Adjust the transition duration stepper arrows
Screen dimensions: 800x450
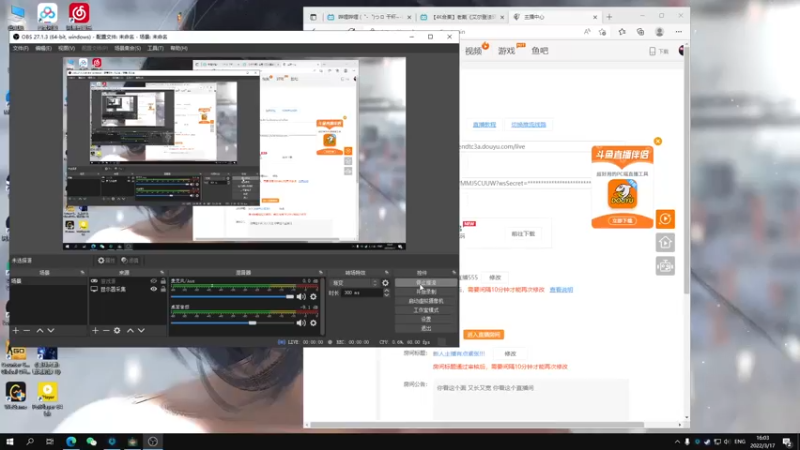(386, 293)
